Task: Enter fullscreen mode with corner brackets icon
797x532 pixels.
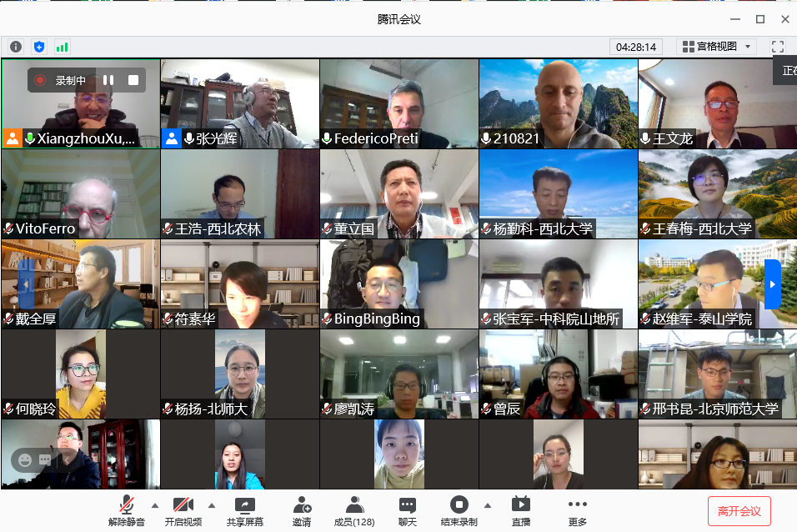Action: coord(778,47)
